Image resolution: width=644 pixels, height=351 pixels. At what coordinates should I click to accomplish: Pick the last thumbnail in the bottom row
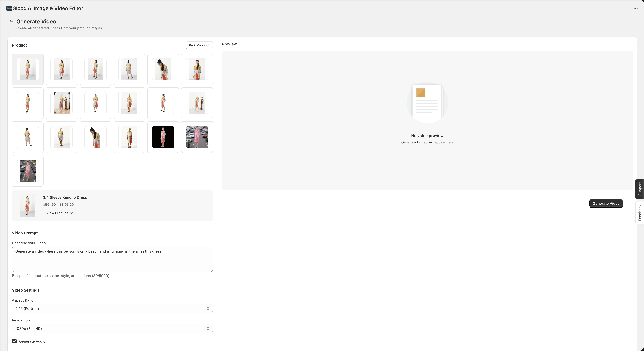tap(27, 171)
